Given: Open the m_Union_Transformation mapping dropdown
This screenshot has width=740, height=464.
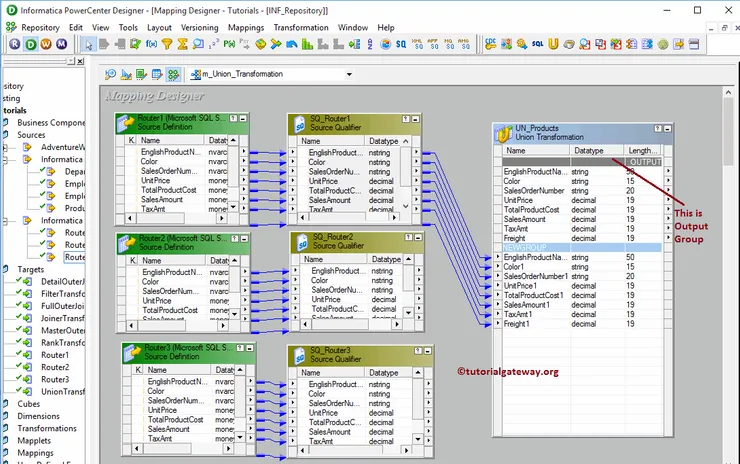Looking at the screenshot, I should (349, 74).
